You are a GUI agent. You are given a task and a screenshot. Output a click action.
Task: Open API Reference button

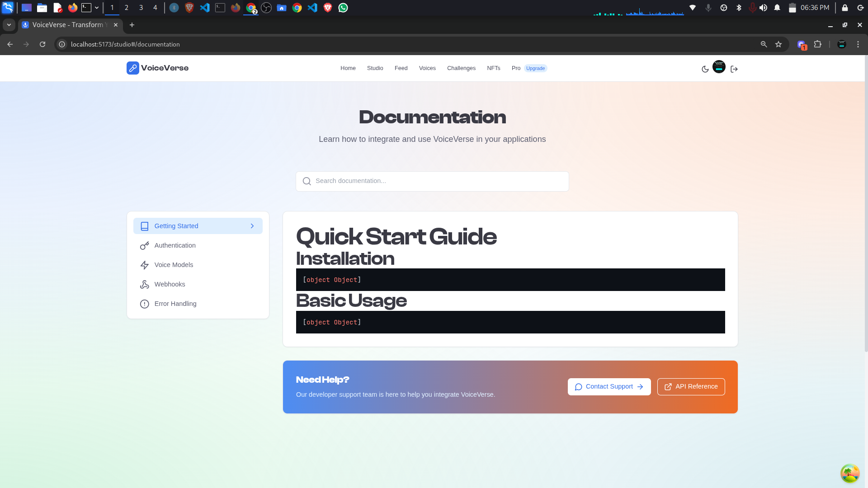tap(691, 387)
